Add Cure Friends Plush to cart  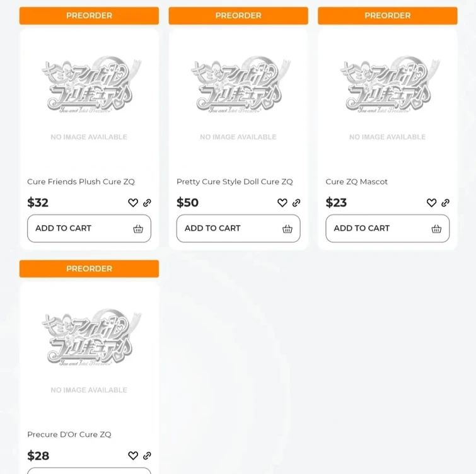89,228
